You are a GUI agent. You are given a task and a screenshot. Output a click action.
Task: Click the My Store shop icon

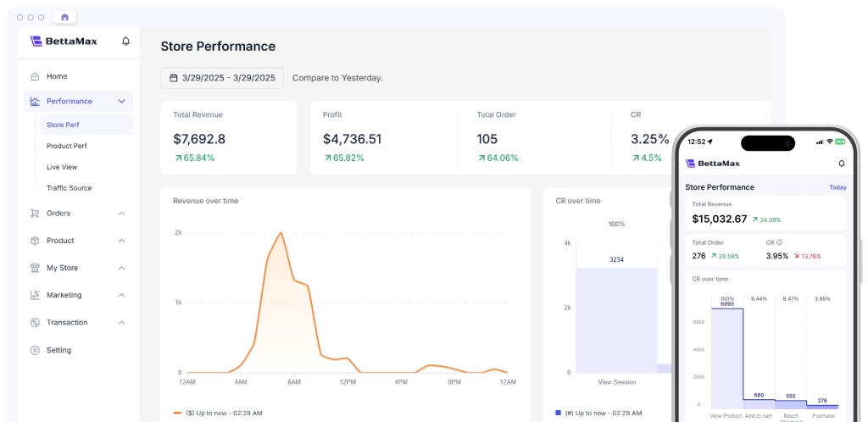tap(35, 268)
